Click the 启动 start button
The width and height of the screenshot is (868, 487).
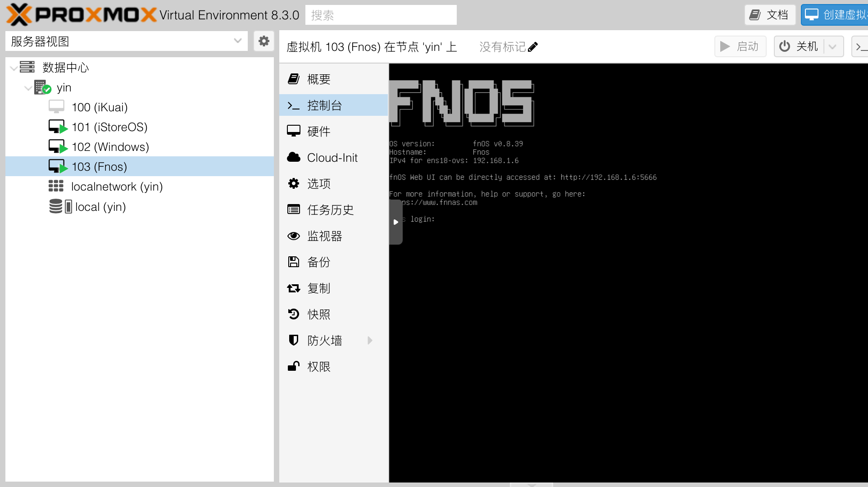click(x=740, y=46)
